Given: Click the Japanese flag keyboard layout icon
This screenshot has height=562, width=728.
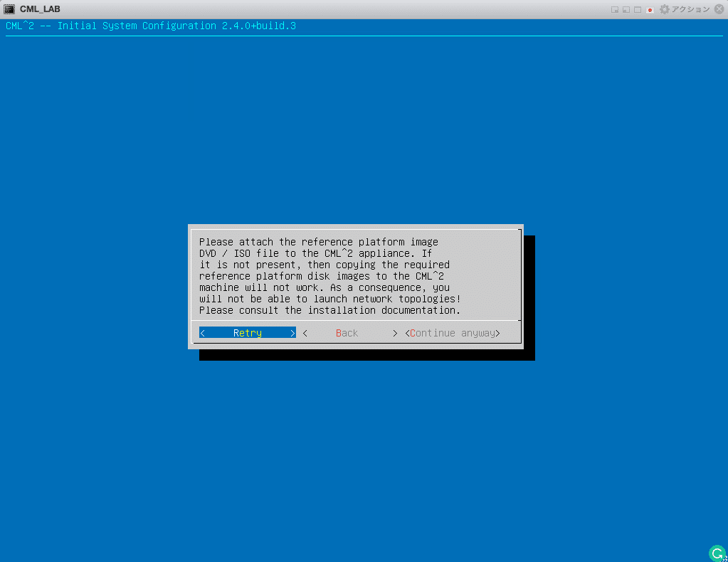Looking at the screenshot, I should point(650,10).
